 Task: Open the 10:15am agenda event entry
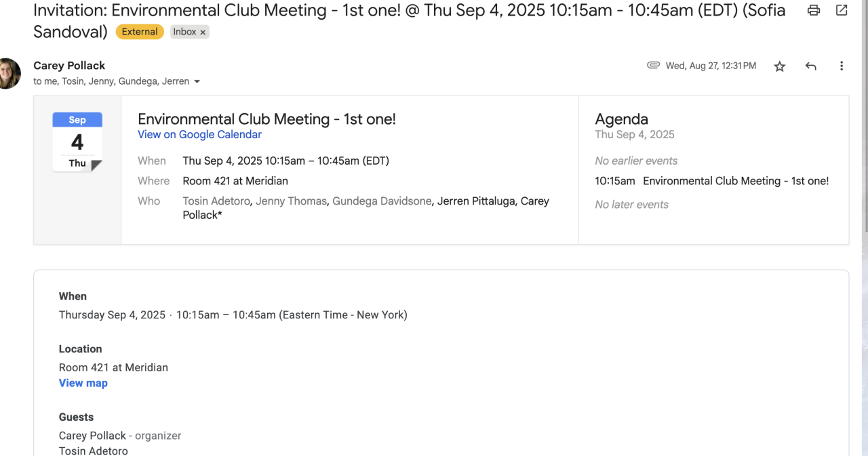712,181
